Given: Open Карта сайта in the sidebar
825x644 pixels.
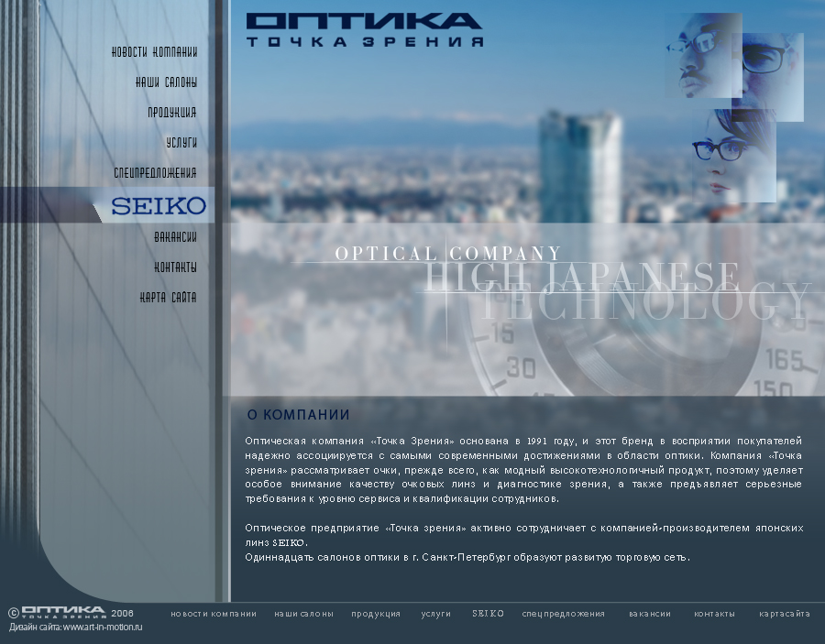Looking at the screenshot, I should (x=168, y=298).
